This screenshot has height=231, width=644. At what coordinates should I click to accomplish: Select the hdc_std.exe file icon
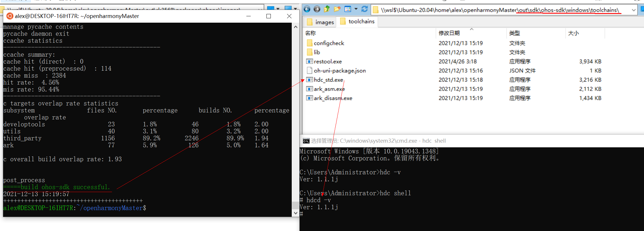point(309,80)
